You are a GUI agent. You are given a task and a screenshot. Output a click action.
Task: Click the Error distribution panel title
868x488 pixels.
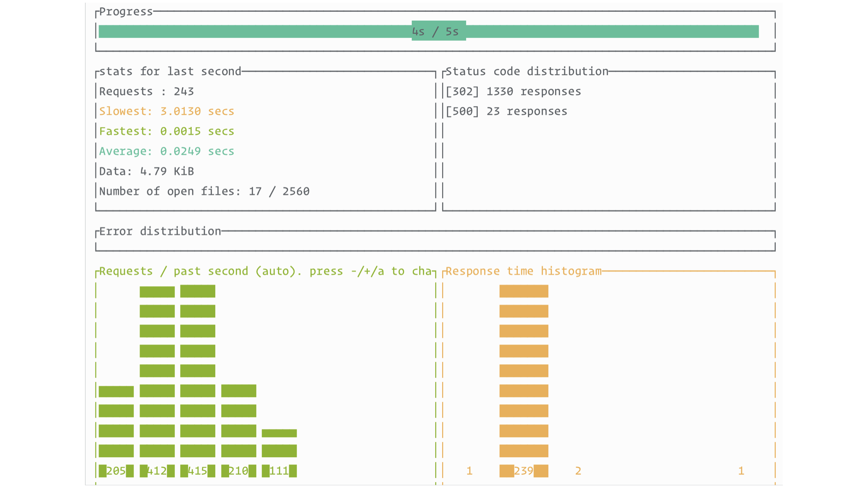tap(160, 231)
